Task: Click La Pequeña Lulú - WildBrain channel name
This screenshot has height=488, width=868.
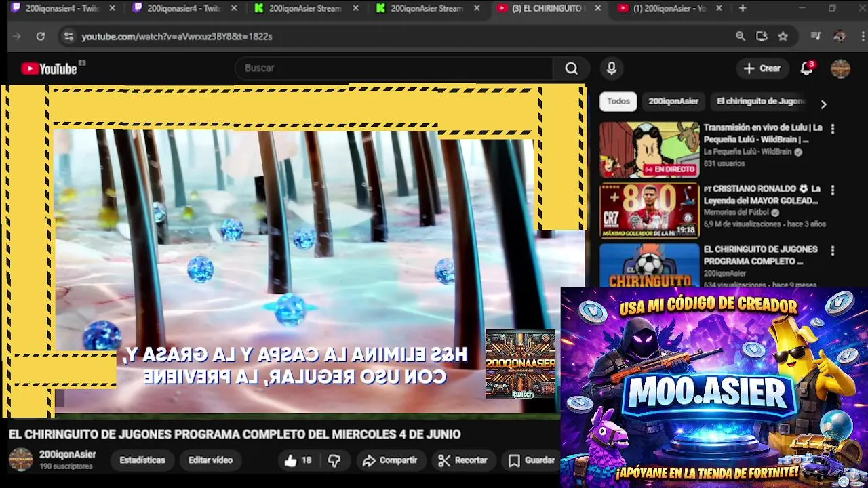Action: click(747, 152)
